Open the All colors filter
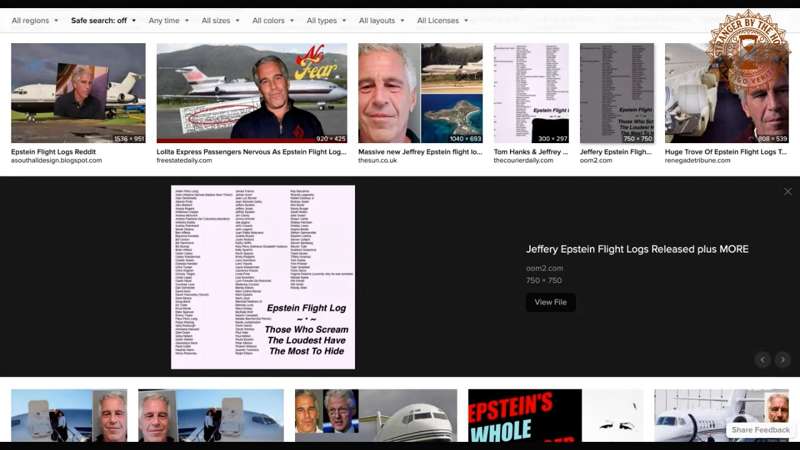This screenshot has width=800, height=450. 273,20
